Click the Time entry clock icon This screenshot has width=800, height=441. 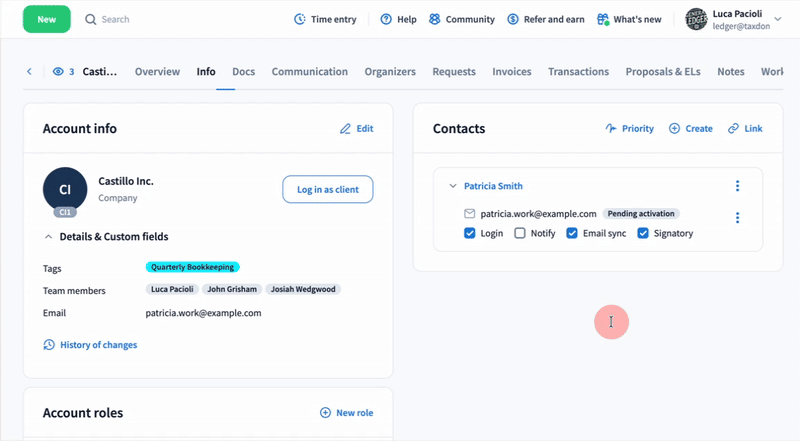[300, 19]
